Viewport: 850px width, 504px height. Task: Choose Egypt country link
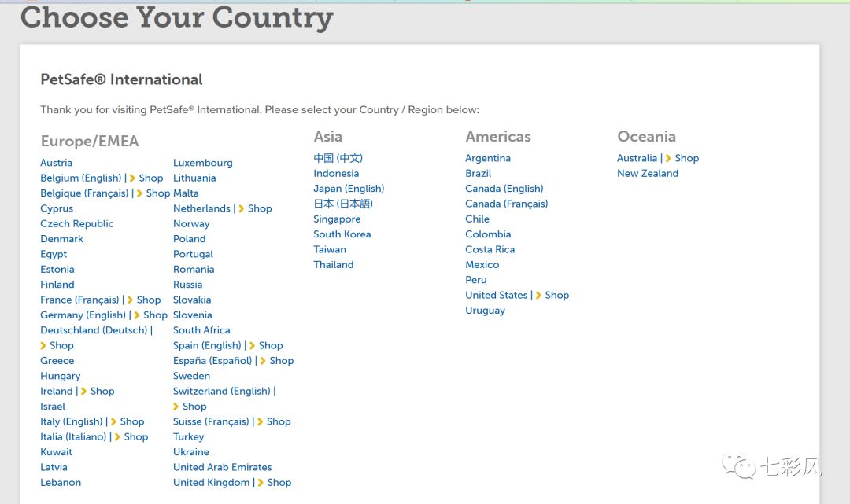pyautogui.click(x=54, y=255)
